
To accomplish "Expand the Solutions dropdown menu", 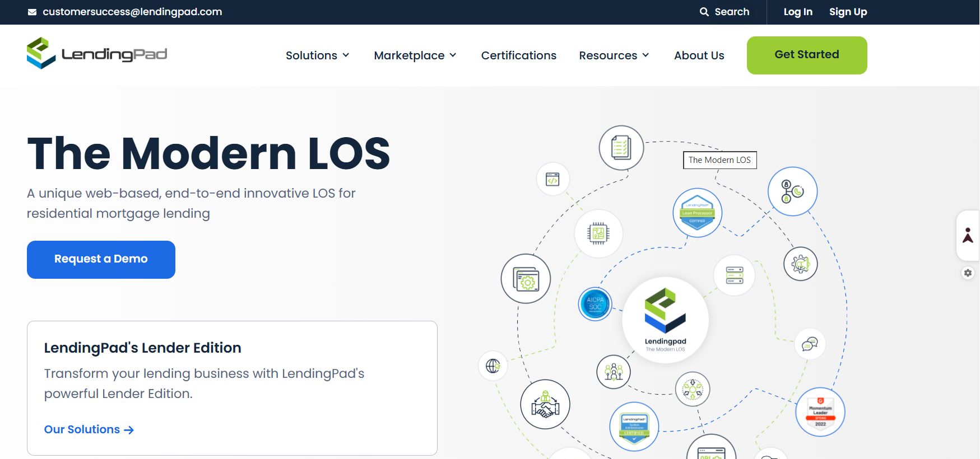I will (x=317, y=55).
